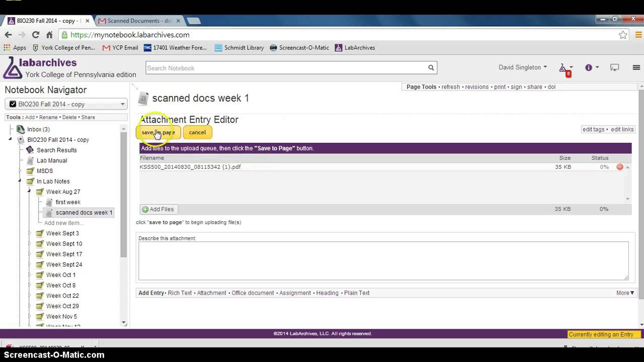Viewport: 644px width, 362px height.
Task: Select scanned docs week 1 page
Action: point(84,213)
